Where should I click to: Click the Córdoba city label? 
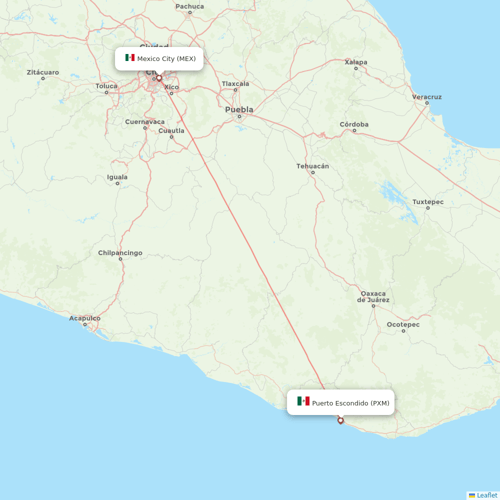[x=354, y=124]
